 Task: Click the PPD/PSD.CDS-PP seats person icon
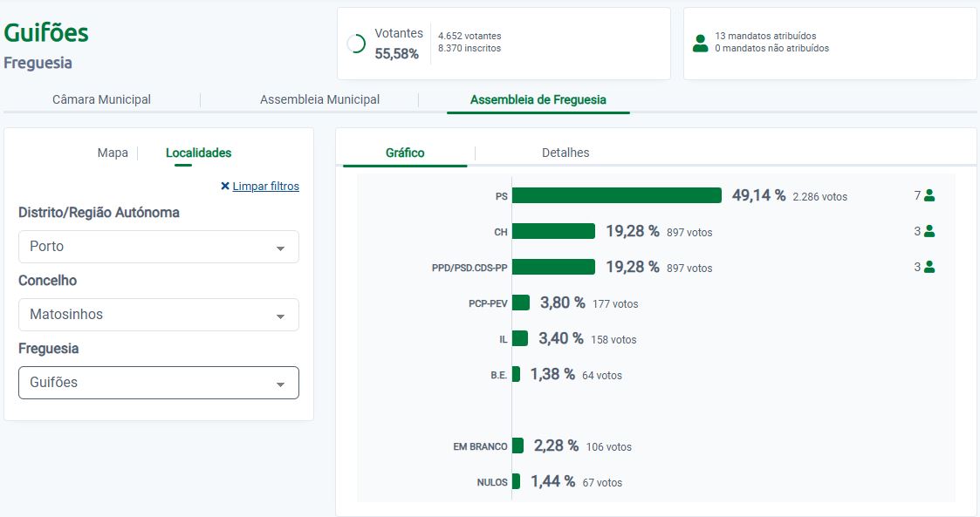(929, 267)
